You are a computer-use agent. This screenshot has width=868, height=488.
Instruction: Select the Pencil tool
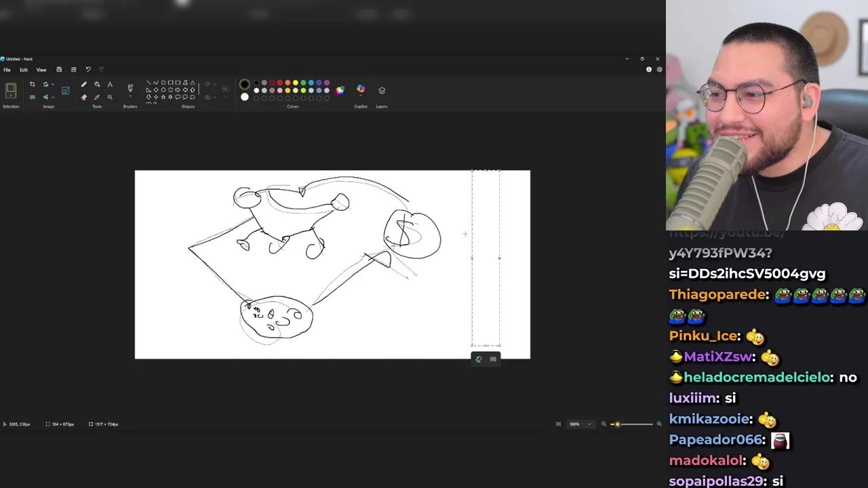[83, 84]
